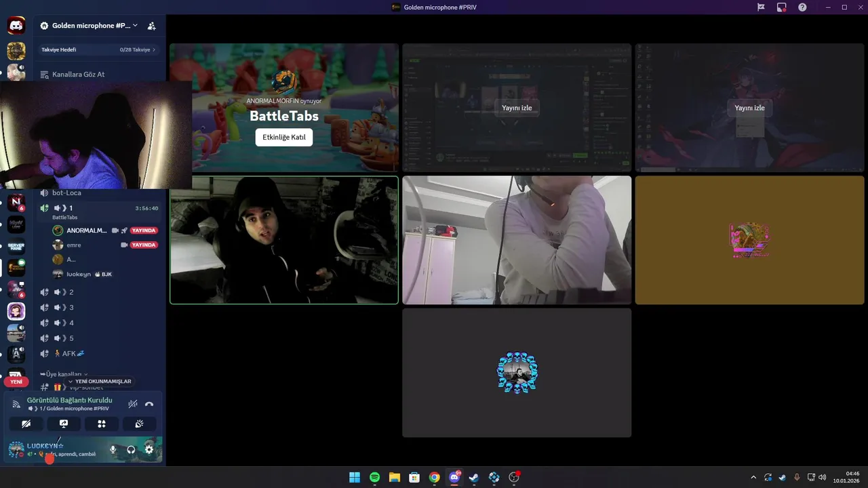Select gray tile with skull-ring avatar
Screen dimensions: 868x488
[517, 373]
